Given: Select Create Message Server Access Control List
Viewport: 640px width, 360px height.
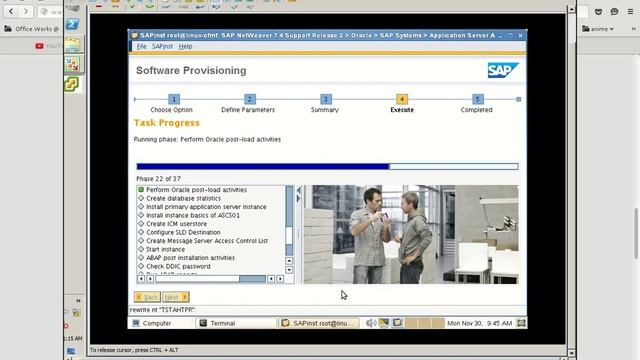Looking at the screenshot, I should point(207,241).
